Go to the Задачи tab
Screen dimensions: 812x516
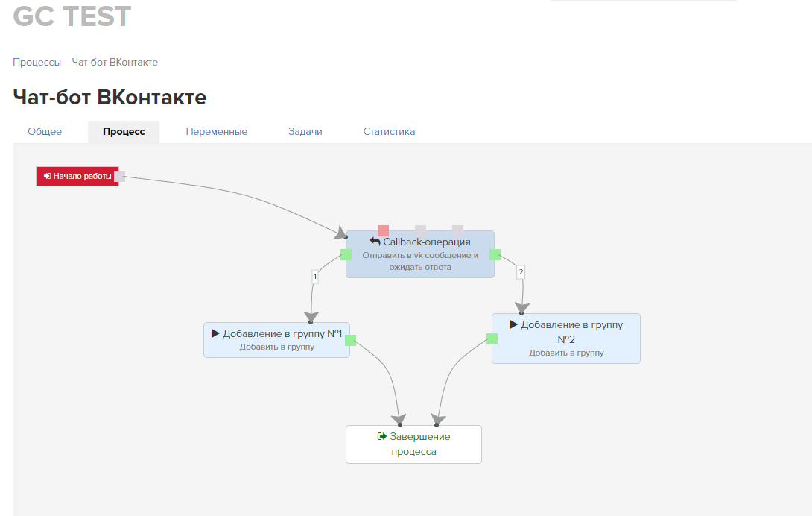coord(305,132)
